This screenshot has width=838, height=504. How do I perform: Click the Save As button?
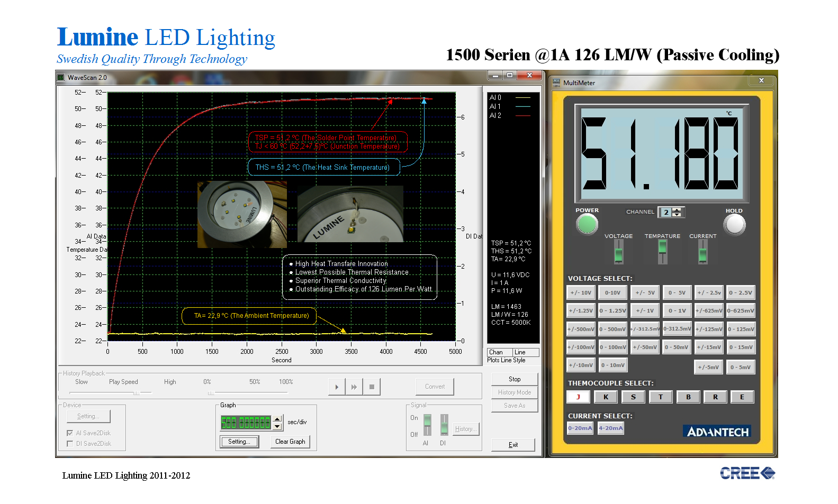point(515,406)
